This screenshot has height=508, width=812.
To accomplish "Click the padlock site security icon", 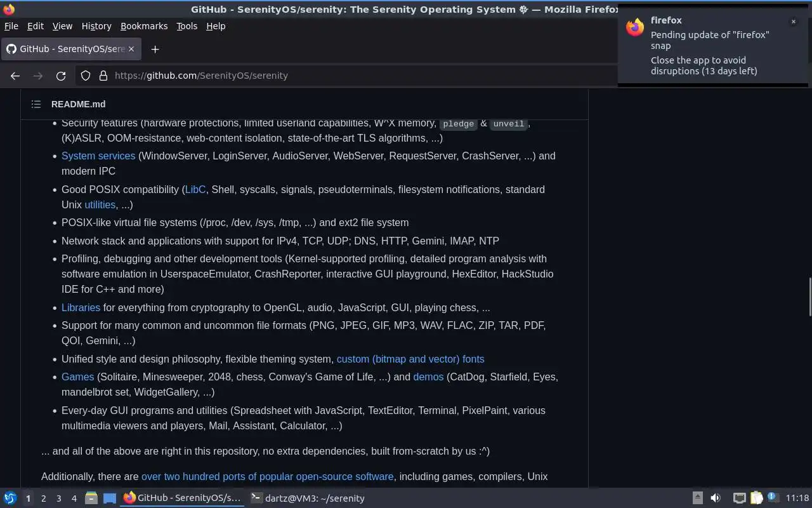I will tap(103, 76).
